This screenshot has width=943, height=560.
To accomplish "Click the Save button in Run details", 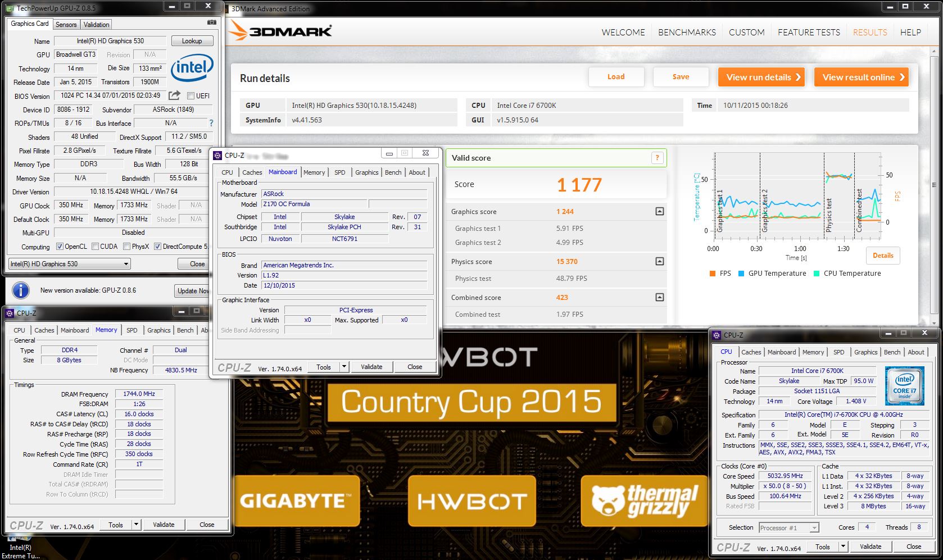I will click(681, 77).
